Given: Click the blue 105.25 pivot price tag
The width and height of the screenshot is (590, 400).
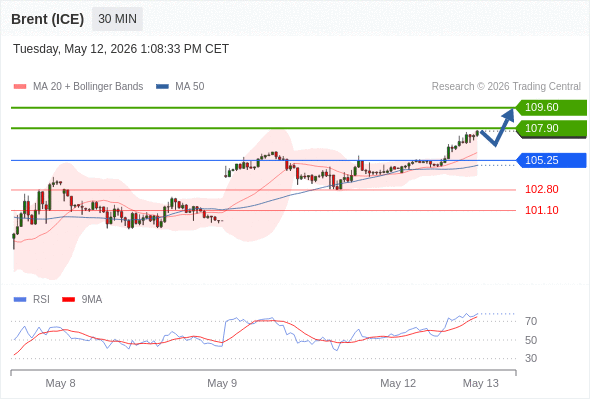Looking at the screenshot, I should coord(551,161).
